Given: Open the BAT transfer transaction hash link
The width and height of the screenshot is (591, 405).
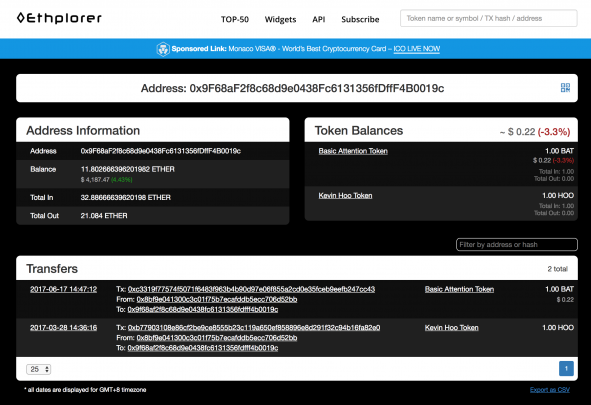Looking at the screenshot, I should pos(251,289).
